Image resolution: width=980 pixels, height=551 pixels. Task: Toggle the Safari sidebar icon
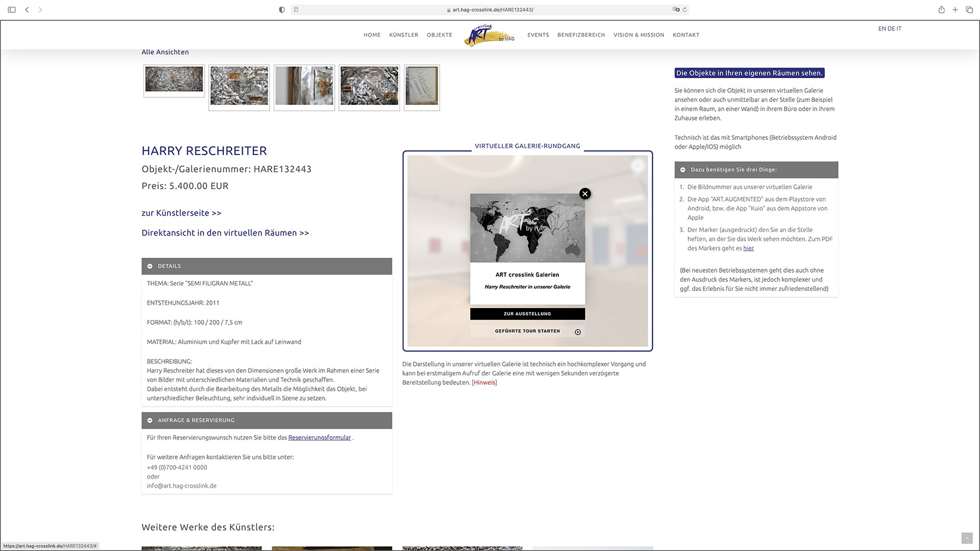12,10
